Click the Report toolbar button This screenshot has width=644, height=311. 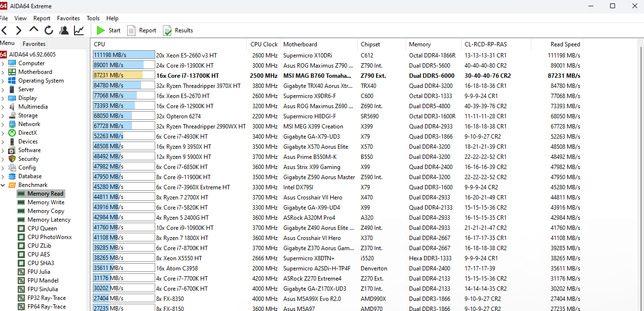(x=142, y=30)
